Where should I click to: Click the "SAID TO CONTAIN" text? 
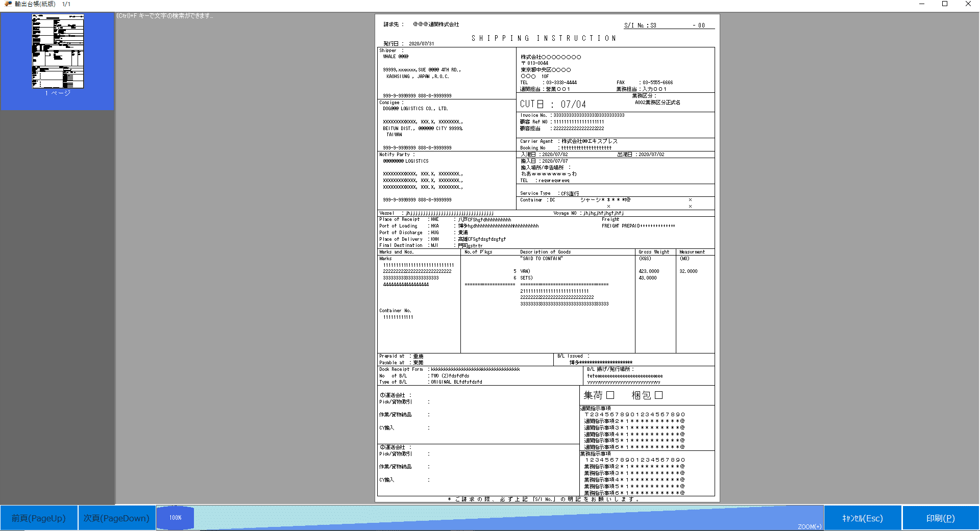click(541, 259)
